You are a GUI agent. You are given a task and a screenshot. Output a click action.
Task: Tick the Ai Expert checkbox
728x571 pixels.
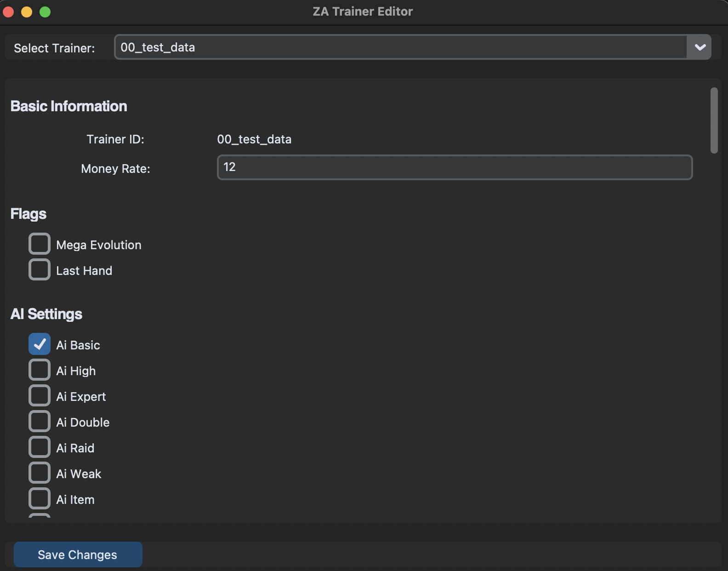coord(40,396)
